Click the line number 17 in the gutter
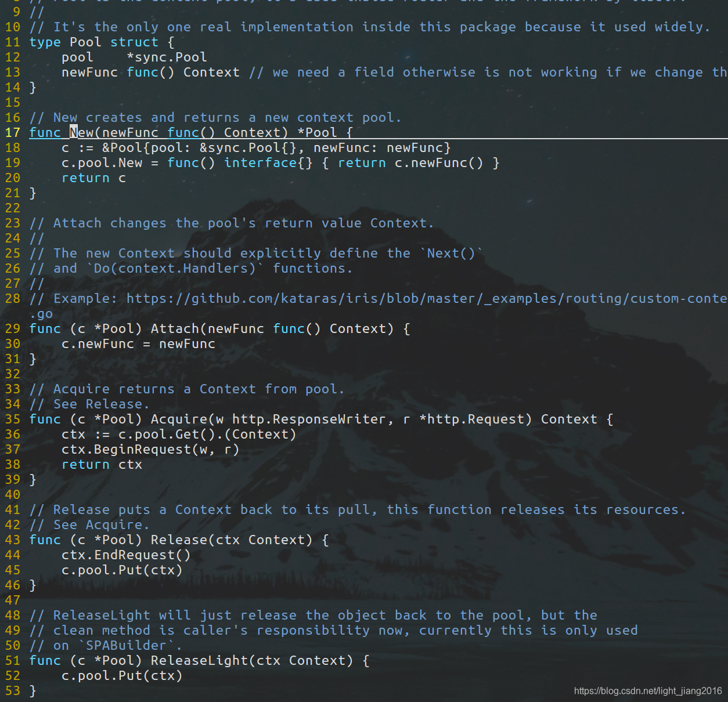Viewport: 728px width, 702px height. [x=13, y=132]
